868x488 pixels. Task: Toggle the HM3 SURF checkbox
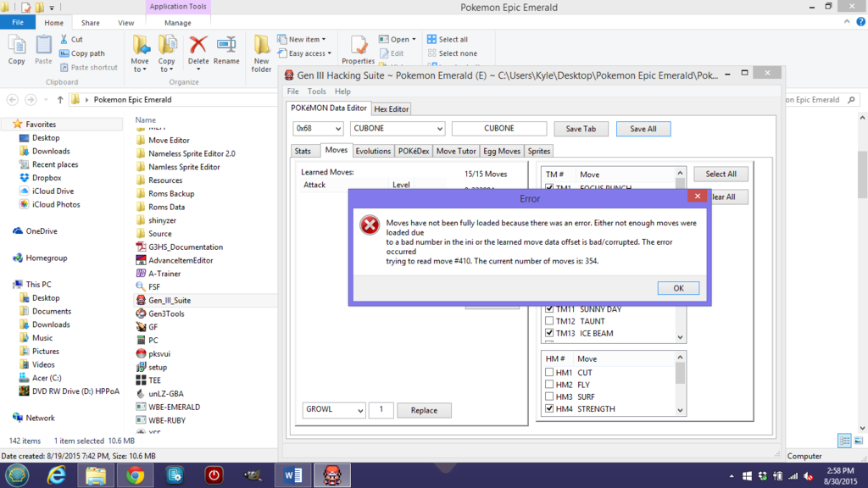click(x=549, y=396)
